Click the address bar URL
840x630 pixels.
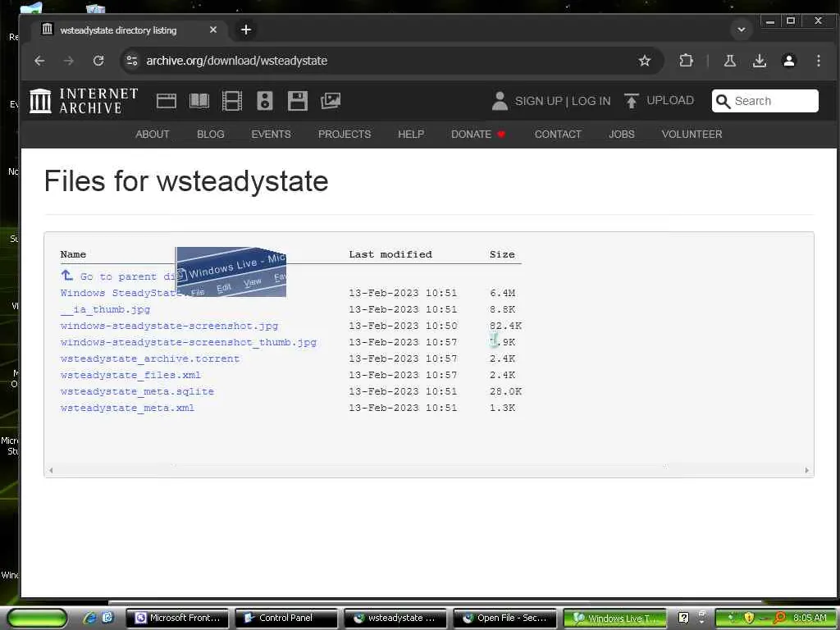237,61
